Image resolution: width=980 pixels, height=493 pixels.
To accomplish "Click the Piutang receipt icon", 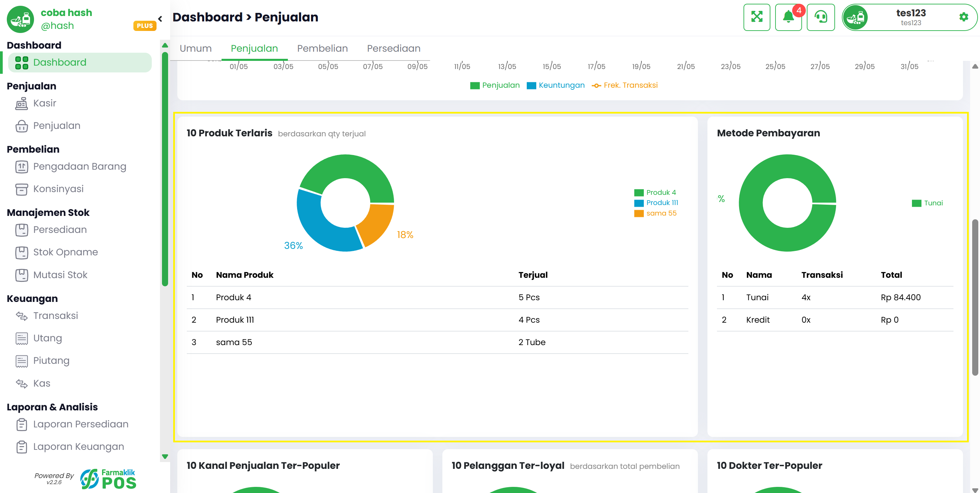I will click(x=21, y=361).
